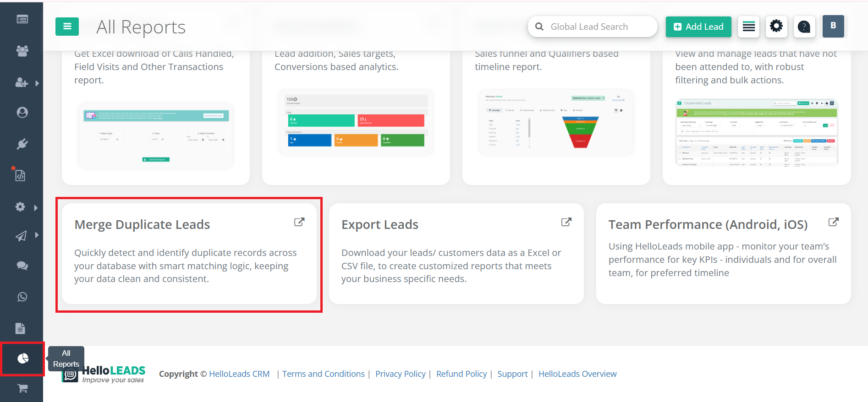Click the green hamburger menu button
The width and height of the screenshot is (868, 402).
(67, 27)
